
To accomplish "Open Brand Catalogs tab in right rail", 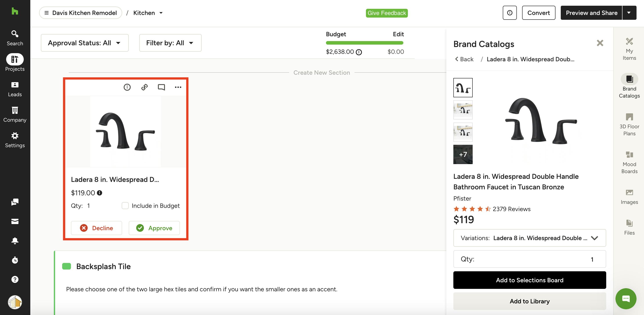I will pos(629,86).
